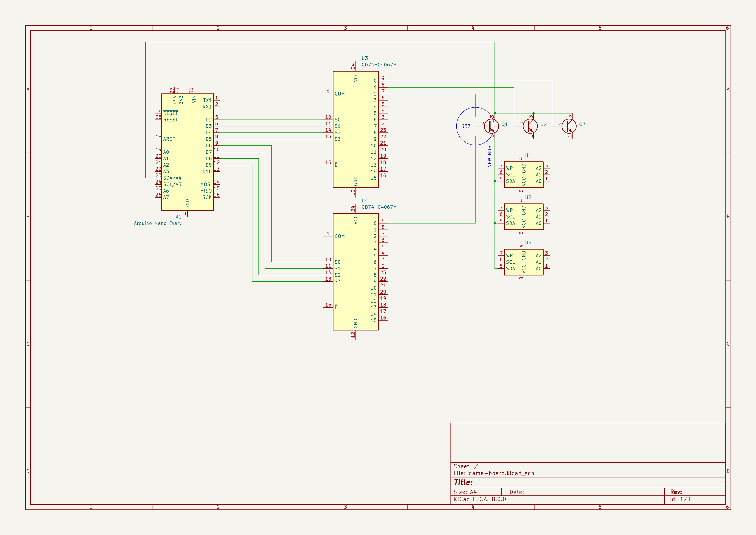Select the A1 reference label below Arduino
Image resolution: width=756 pixels, height=535 pixels.
(178, 217)
